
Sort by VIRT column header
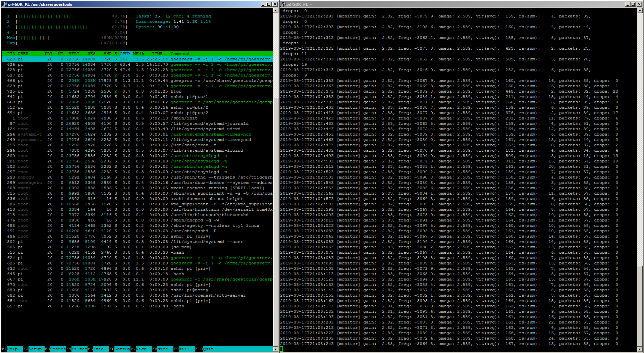click(74, 54)
